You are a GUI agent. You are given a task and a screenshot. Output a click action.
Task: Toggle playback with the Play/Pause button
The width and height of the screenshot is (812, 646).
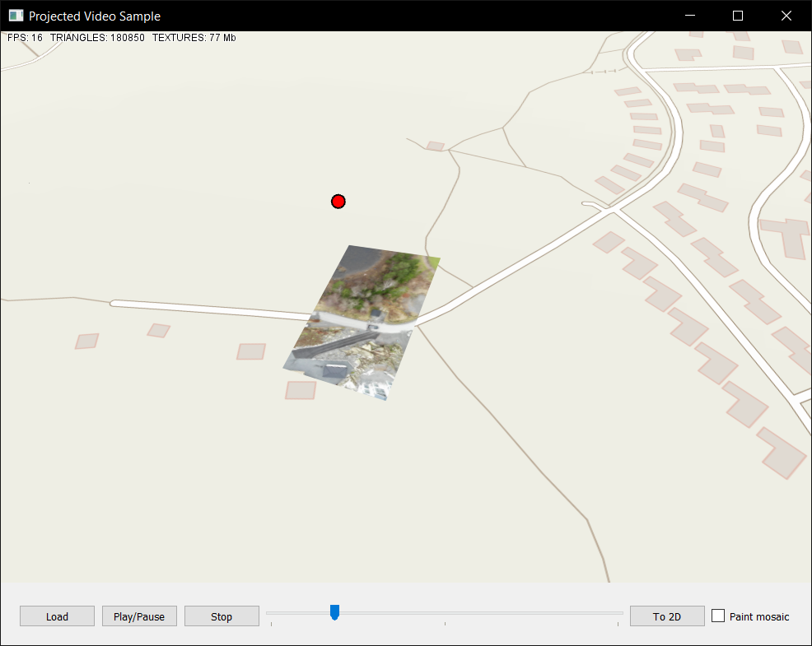(139, 616)
